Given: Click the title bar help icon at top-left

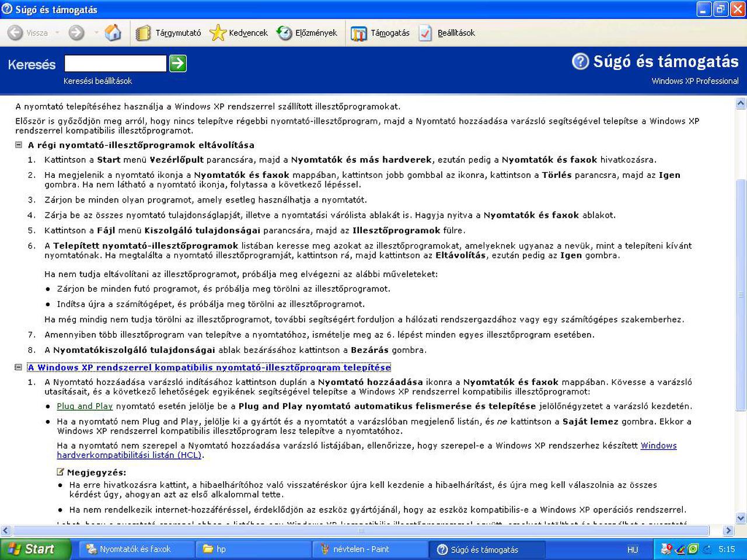Looking at the screenshot, I should point(8,9).
